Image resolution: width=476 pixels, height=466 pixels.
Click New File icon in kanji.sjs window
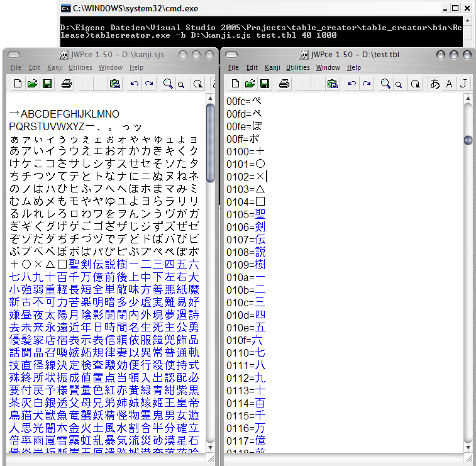[x=18, y=84]
